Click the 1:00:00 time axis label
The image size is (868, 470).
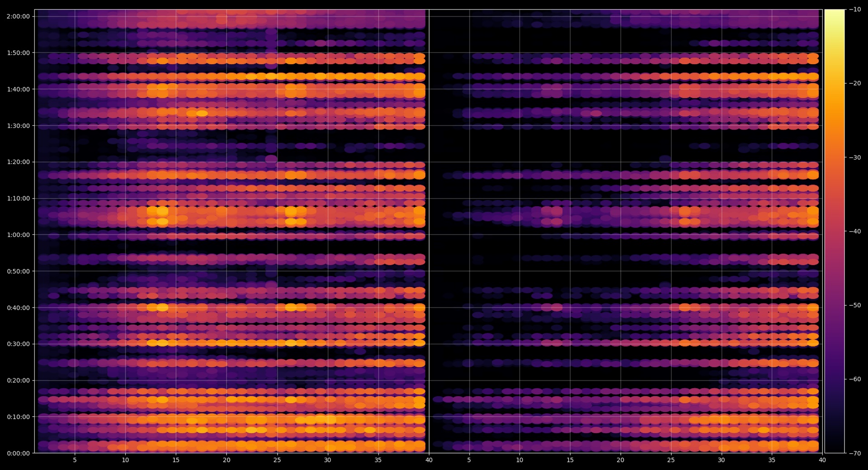(x=18, y=235)
